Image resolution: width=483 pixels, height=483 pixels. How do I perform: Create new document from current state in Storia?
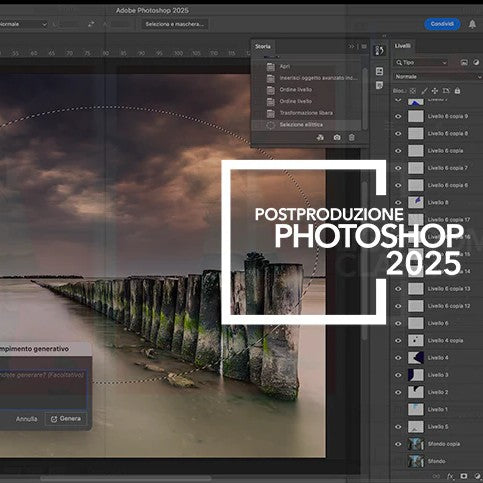point(320,137)
